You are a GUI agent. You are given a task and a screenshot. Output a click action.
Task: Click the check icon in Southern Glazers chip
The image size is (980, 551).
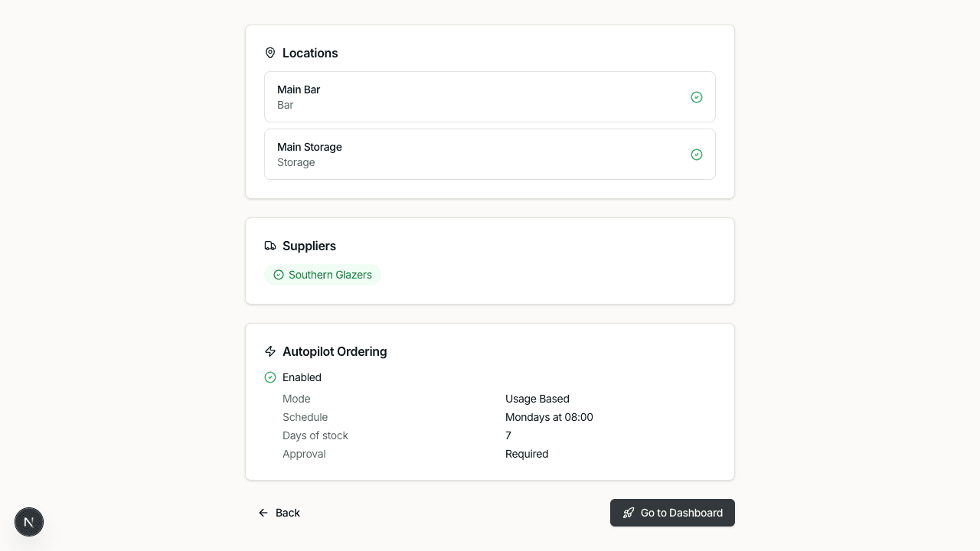[279, 275]
